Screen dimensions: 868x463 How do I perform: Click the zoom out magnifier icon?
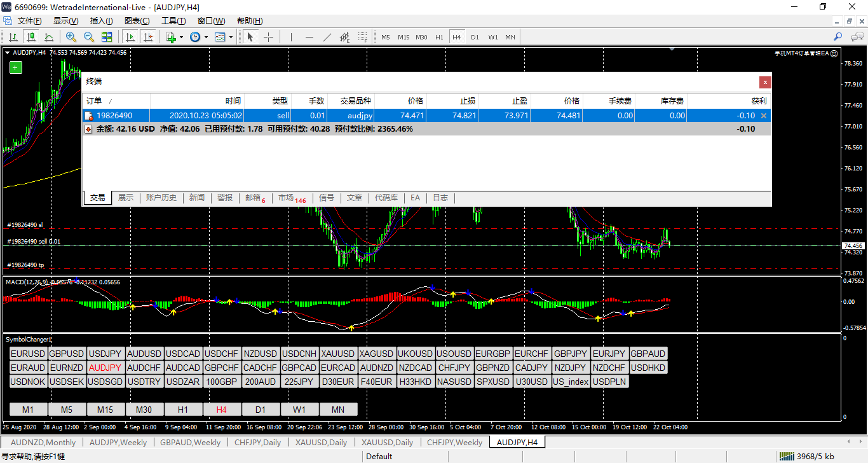tap(89, 37)
